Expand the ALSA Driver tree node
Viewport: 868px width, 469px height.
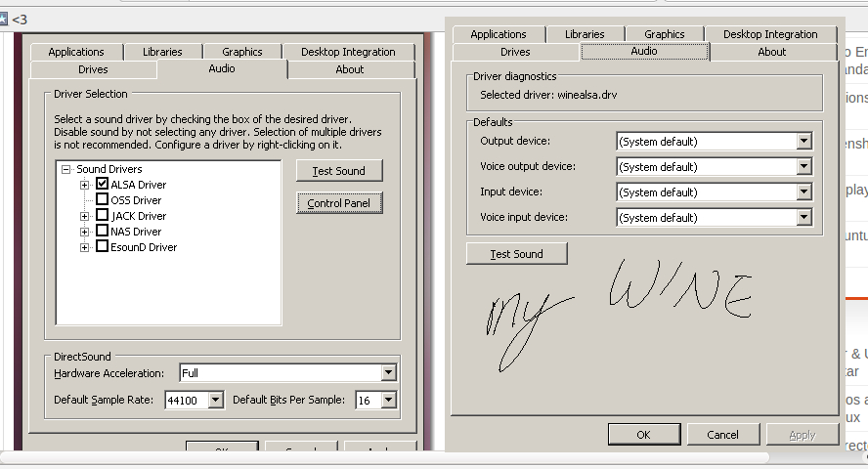pyautogui.click(x=84, y=185)
